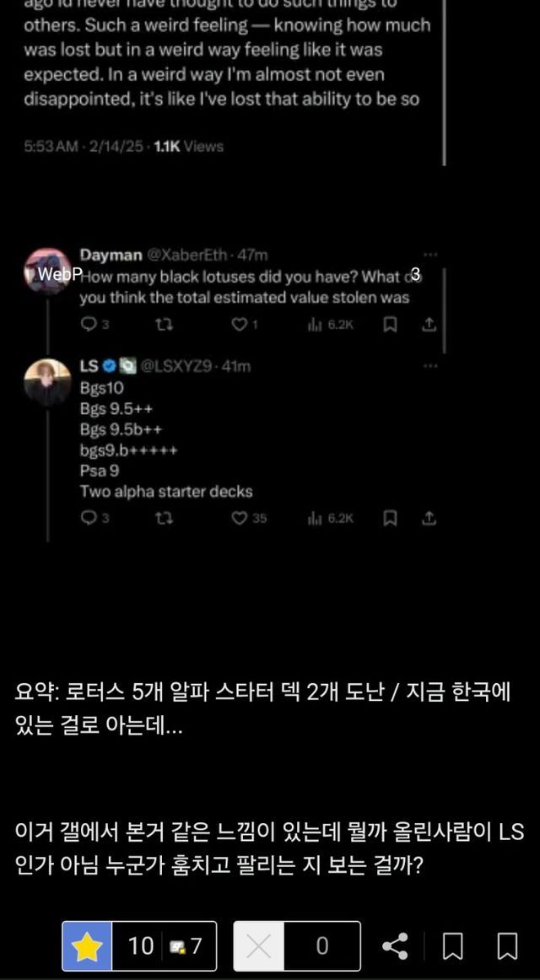Like the LS reply with 35 likes
The height and width of the screenshot is (980, 540).
coord(240,518)
